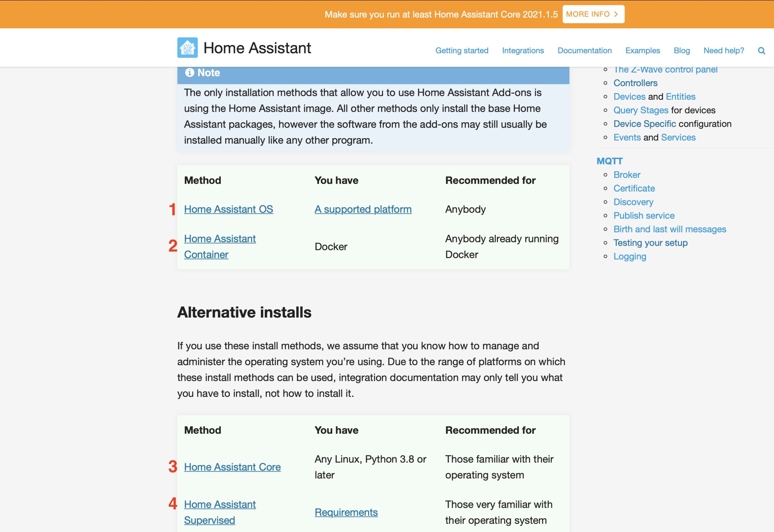Toggle the orange notification banner
The height and width of the screenshot is (532, 774).
(387, 14)
